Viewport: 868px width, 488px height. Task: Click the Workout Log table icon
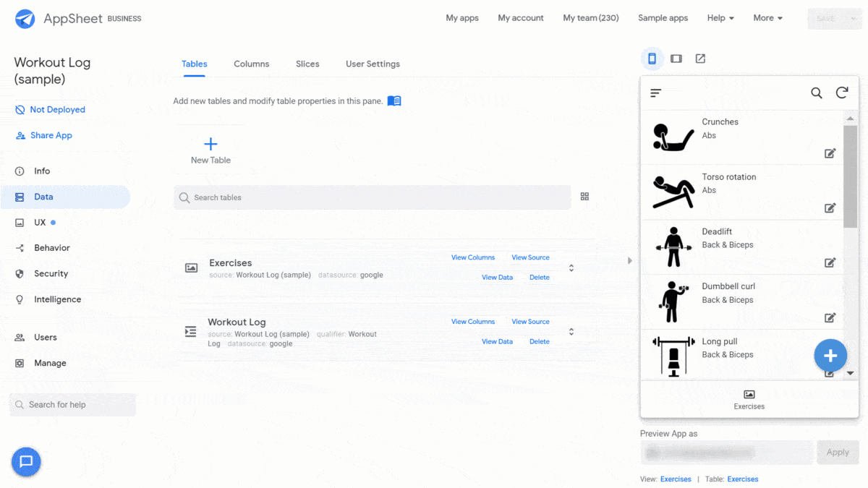(x=191, y=331)
